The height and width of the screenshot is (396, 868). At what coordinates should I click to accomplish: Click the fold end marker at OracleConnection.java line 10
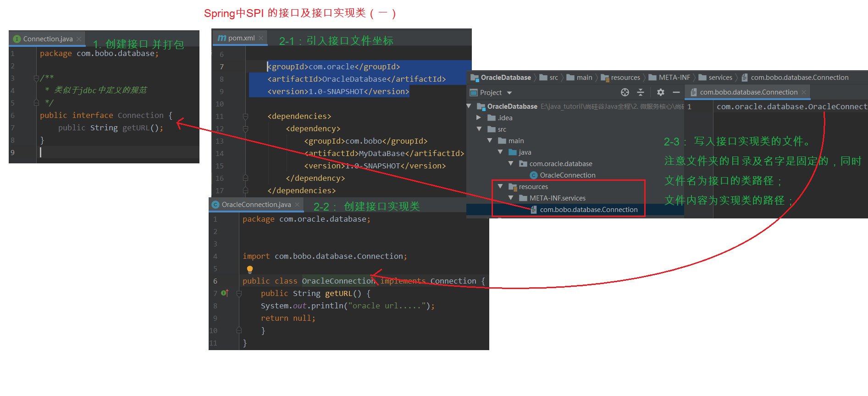point(239,330)
